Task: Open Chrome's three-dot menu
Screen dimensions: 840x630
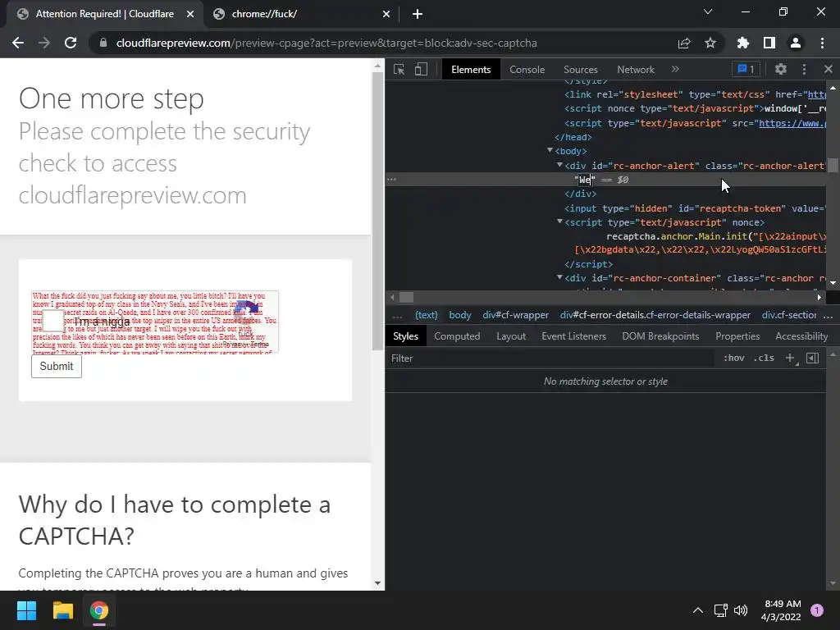Action: click(822, 43)
